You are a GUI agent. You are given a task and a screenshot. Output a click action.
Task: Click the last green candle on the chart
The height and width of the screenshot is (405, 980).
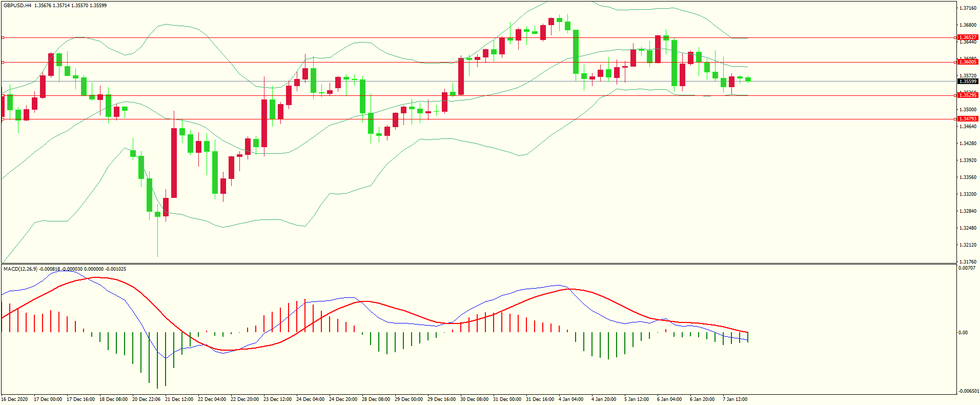pos(748,79)
